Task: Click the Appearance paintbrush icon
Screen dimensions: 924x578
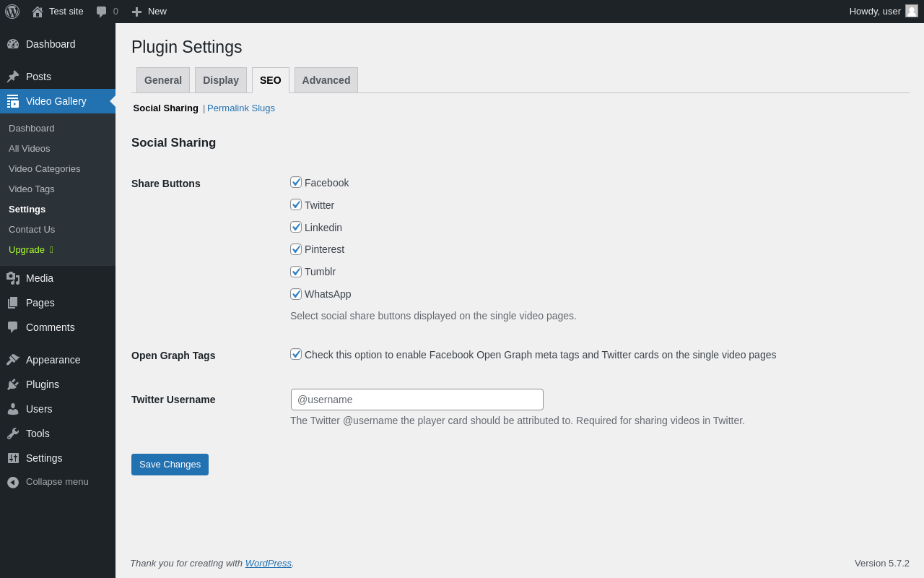Action: [13, 360]
